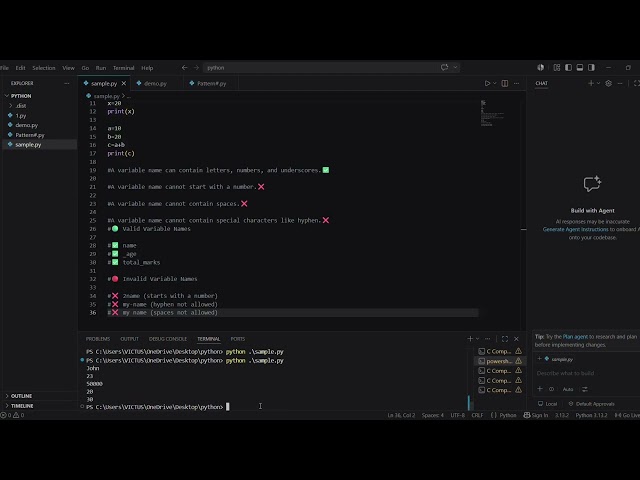Click Ln 36, Col 2 in status bar
This screenshot has height=480, width=640.
401,415
